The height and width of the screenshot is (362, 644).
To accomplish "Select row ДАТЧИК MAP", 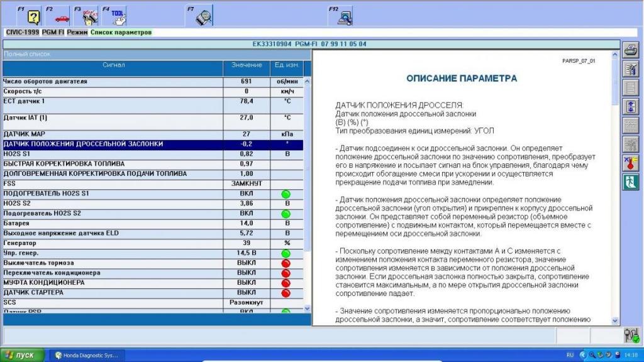I will 153,134.
